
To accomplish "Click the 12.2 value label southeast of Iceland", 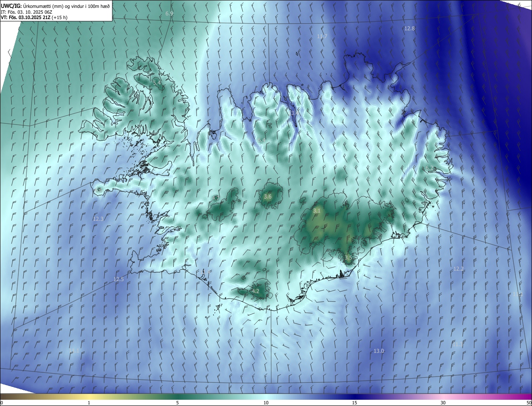I will tap(458, 269).
